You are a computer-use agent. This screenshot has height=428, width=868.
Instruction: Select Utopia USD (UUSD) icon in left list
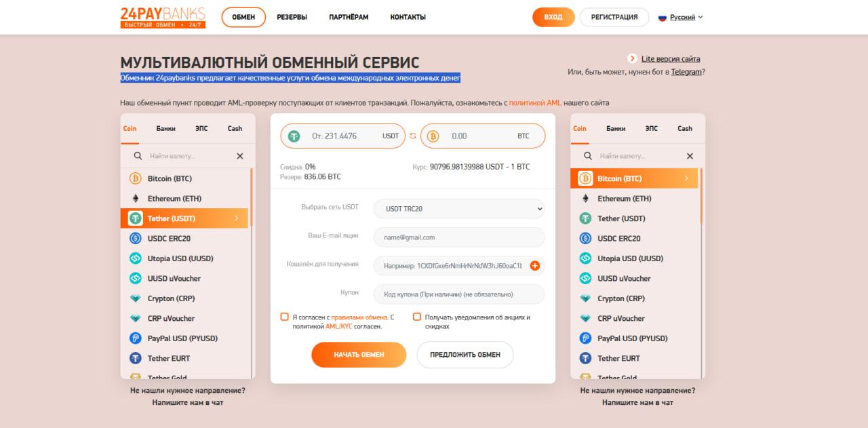(135, 258)
